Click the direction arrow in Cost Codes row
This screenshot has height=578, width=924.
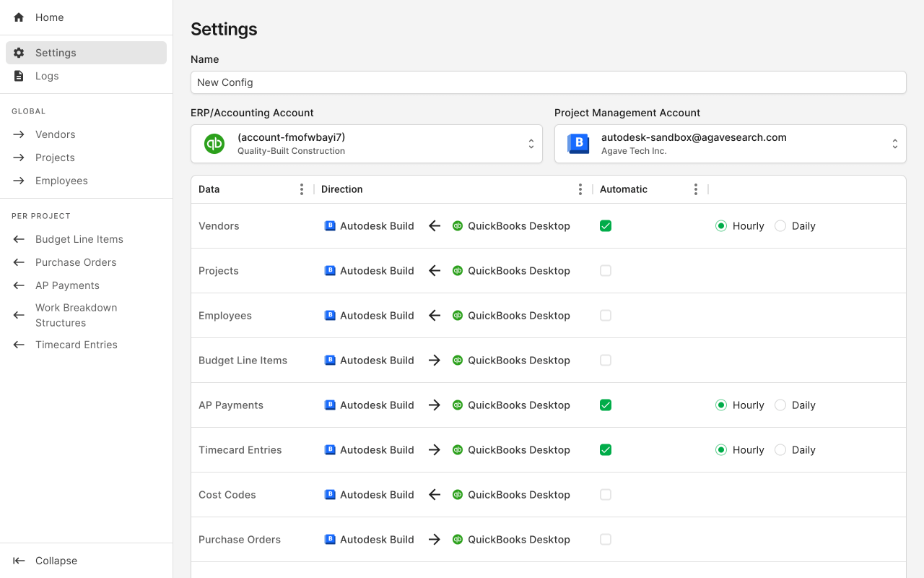(x=435, y=495)
